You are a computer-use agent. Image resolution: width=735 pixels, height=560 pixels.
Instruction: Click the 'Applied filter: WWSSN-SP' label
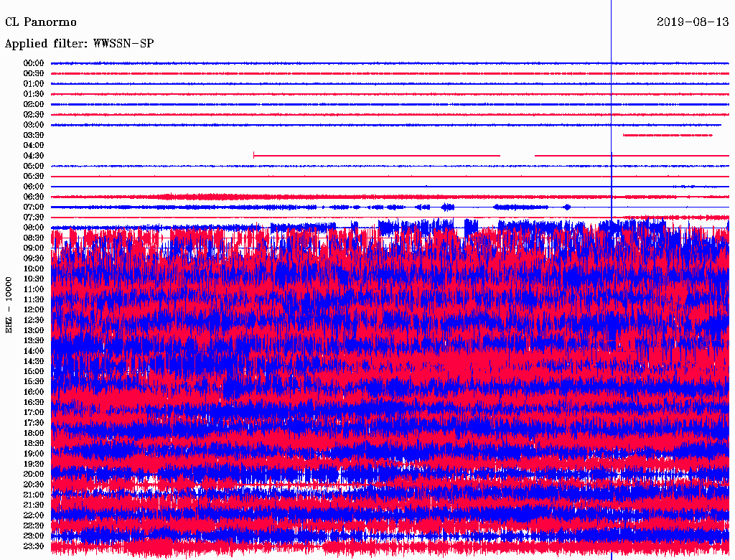tap(79, 44)
